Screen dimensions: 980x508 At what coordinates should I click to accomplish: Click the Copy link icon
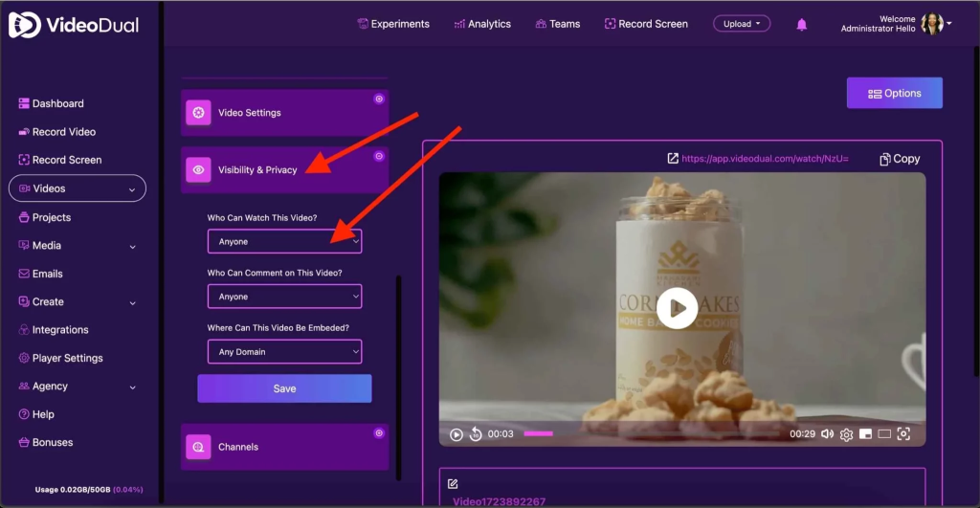[900, 159]
